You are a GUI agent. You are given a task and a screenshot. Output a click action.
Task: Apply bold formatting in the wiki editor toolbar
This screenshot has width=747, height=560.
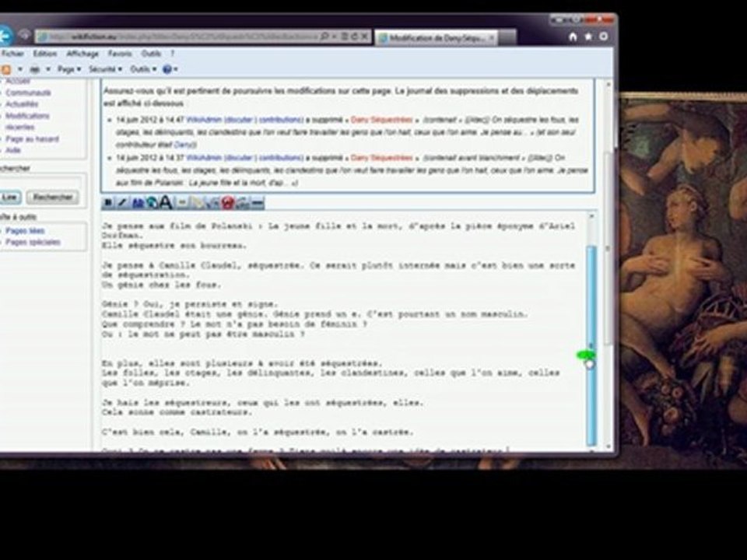point(108,203)
